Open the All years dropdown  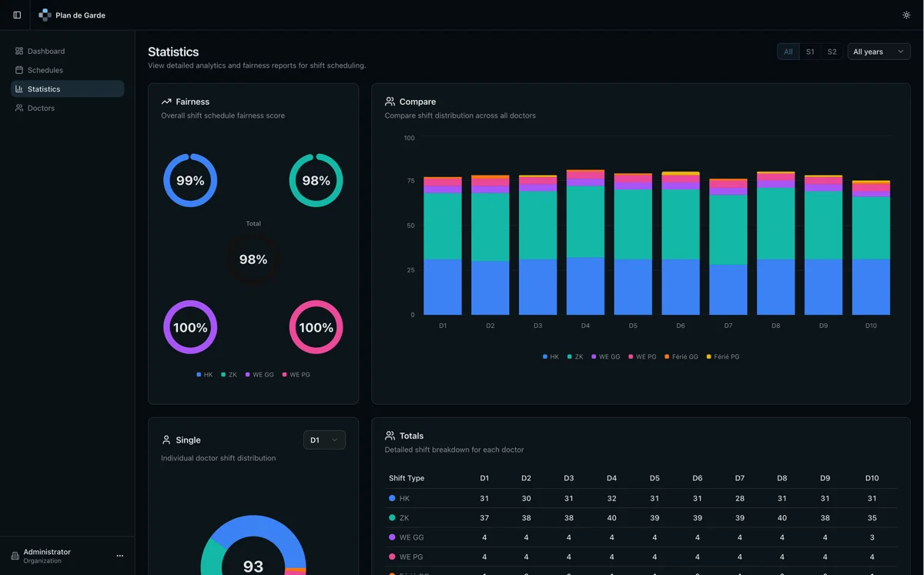point(879,52)
